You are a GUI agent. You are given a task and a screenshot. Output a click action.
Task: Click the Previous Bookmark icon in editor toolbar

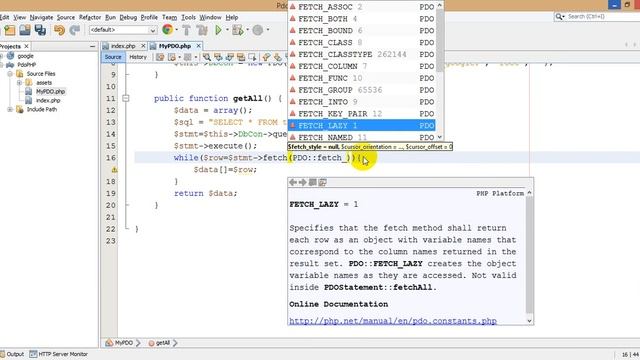267,57
